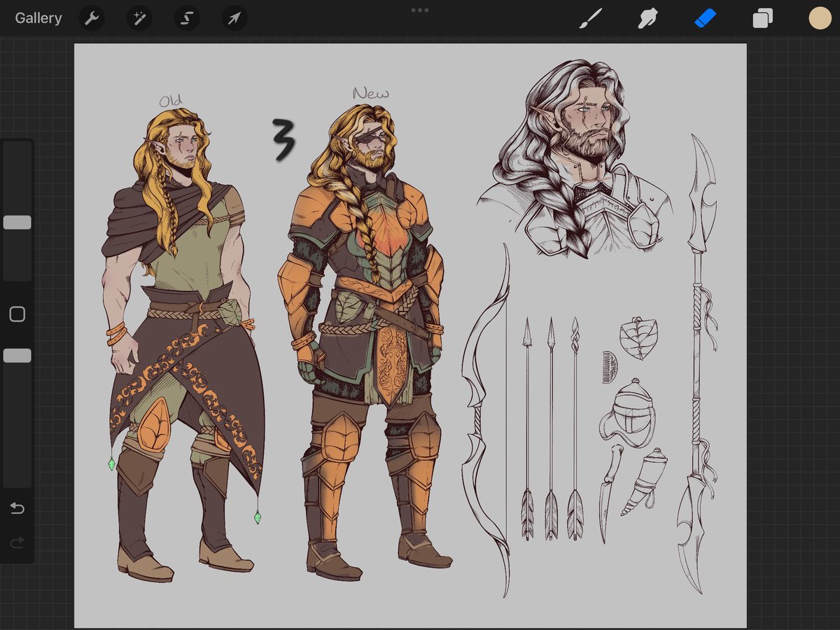Tap the sketched portrait's face
Image resolution: width=840 pixels, height=630 pixels.
(x=590, y=122)
